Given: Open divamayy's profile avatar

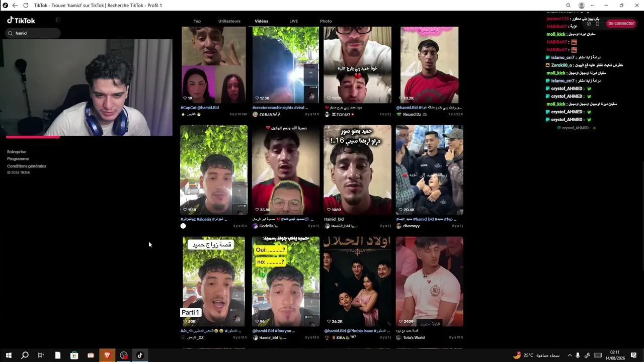Looking at the screenshot, I should (x=399, y=226).
